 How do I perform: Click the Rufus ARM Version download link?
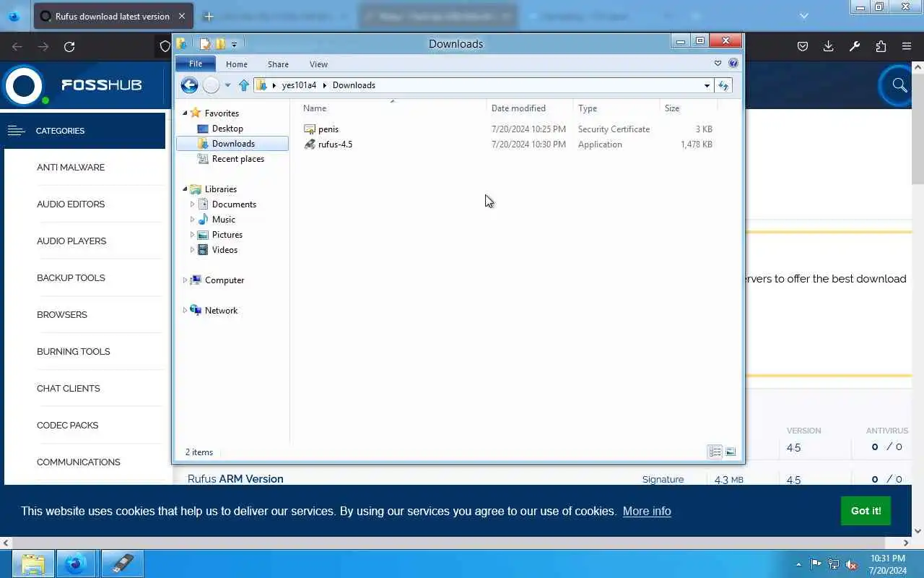pos(235,479)
